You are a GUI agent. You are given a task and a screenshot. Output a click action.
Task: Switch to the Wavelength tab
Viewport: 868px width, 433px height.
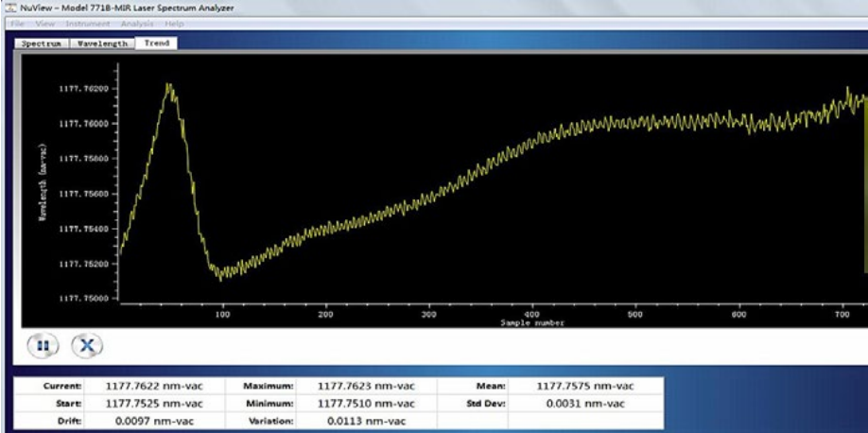coord(102,43)
